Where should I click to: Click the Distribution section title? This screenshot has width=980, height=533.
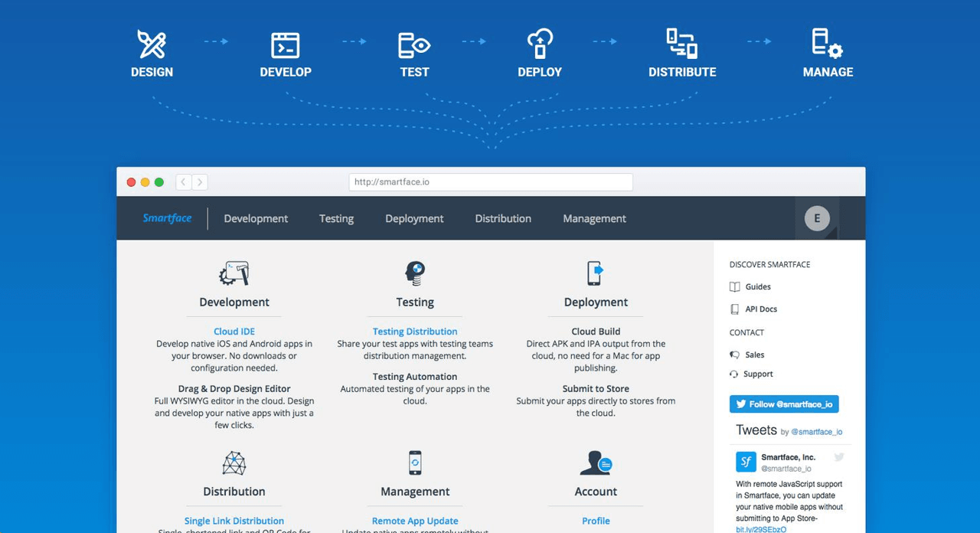pos(234,492)
